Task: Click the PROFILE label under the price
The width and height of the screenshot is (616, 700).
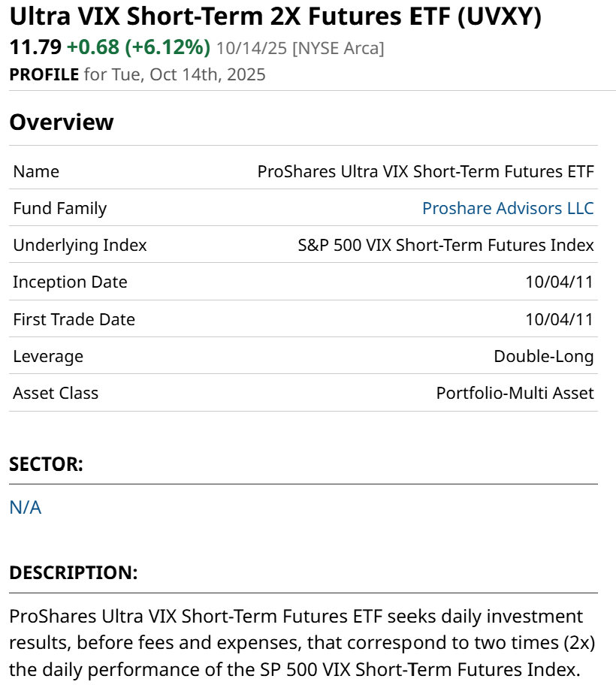Action: pyautogui.click(x=44, y=74)
